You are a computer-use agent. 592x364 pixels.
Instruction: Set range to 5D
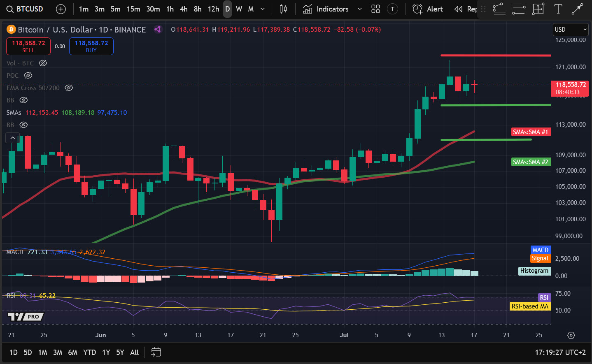pyautogui.click(x=28, y=352)
